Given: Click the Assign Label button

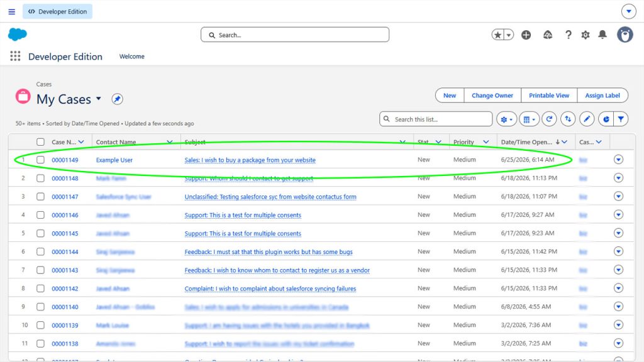Looking at the screenshot, I should [x=602, y=96].
